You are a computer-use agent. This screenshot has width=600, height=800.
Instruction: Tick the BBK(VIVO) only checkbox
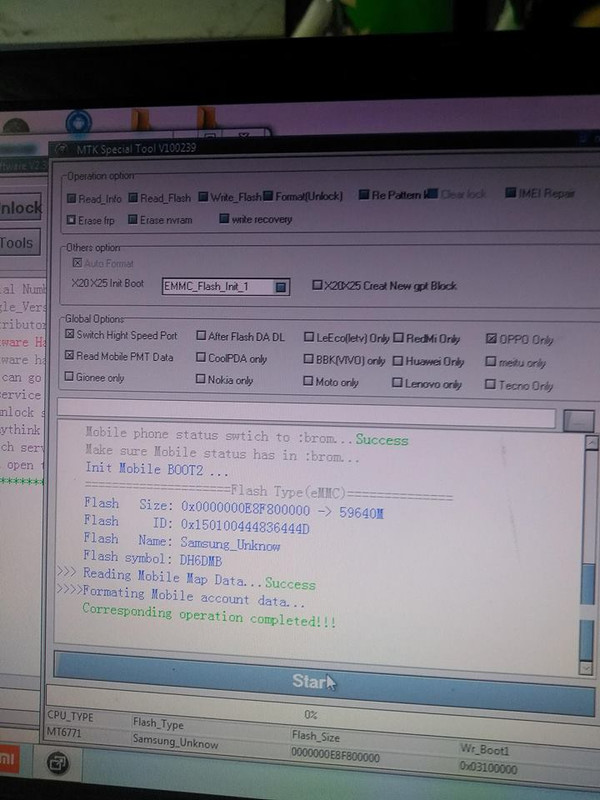(x=308, y=359)
